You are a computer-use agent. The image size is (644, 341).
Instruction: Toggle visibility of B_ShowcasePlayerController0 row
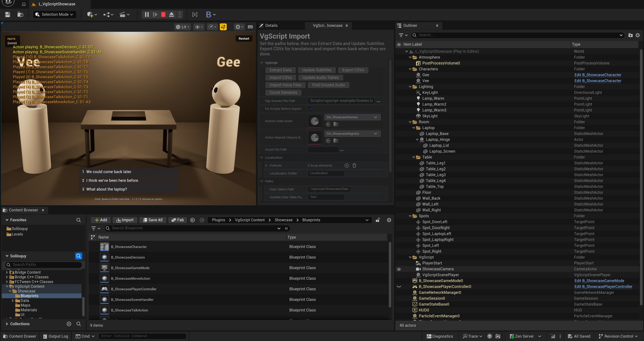point(399,287)
